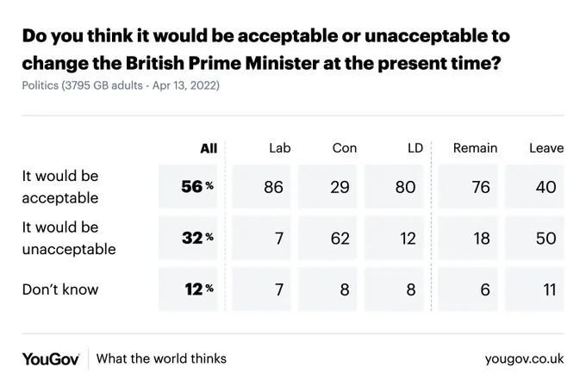Click the 12% Don't know cell

coord(188,289)
